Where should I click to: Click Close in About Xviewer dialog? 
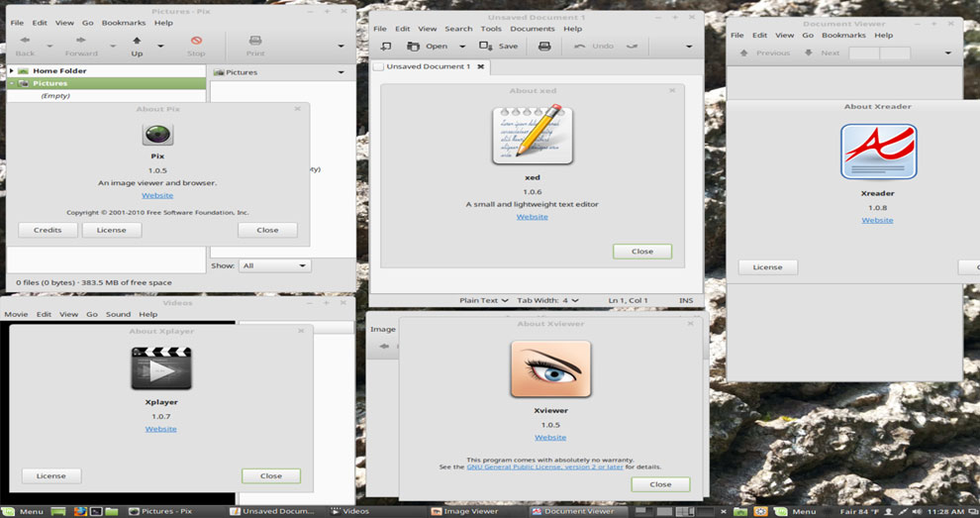[x=660, y=485]
